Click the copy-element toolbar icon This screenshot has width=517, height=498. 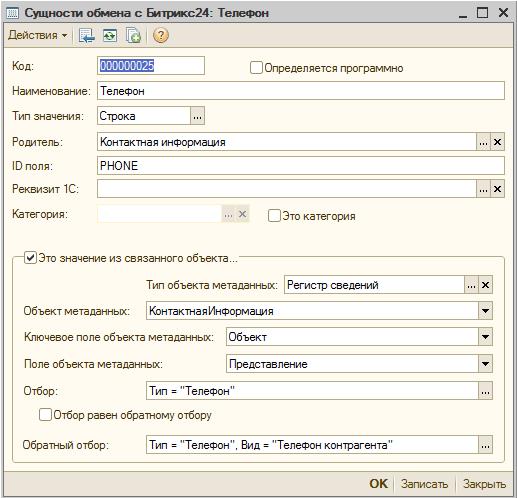pos(133,35)
